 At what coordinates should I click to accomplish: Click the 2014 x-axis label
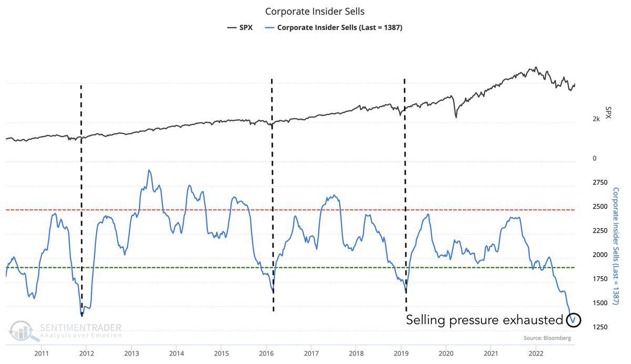(177, 353)
